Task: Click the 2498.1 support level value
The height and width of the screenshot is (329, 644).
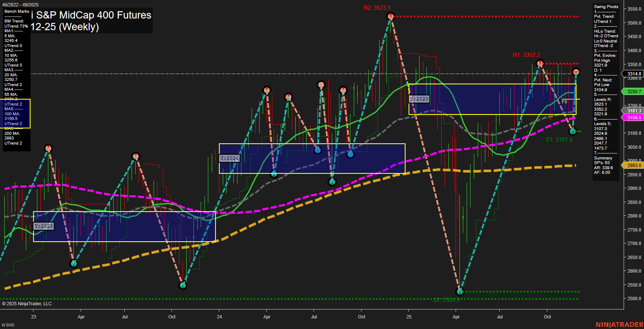Action: tap(600, 138)
